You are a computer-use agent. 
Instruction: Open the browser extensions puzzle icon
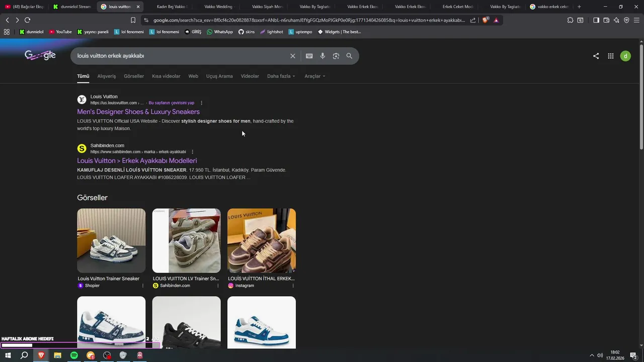570,20
